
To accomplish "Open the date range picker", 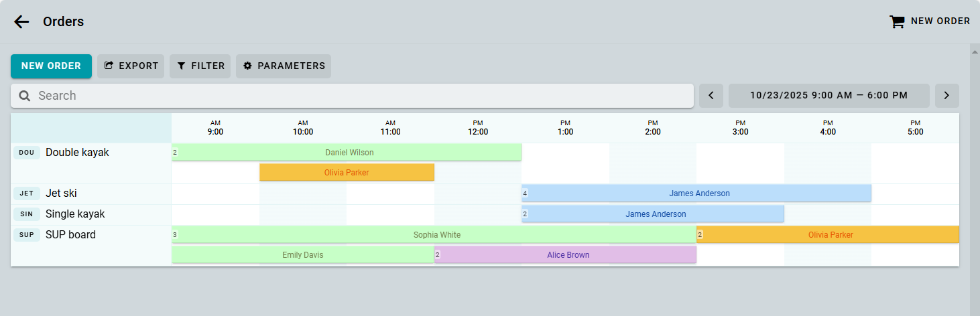I will (829, 96).
